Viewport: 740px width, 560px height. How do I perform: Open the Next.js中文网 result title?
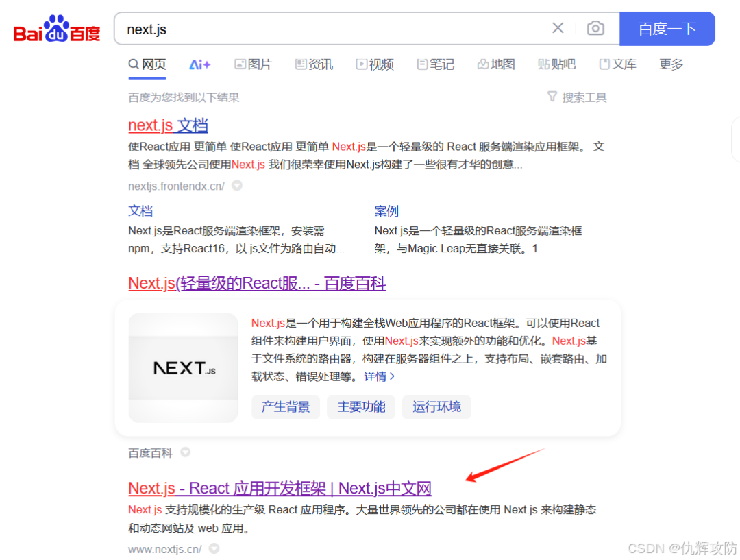tap(280, 488)
